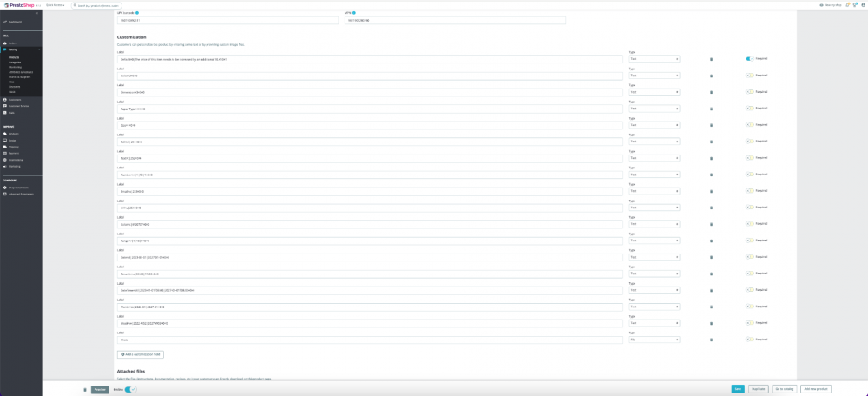Image resolution: width=868 pixels, height=396 pixels.
Task: Click the Catalog basket icon in sidebar
Action: [x=5, y=49]
